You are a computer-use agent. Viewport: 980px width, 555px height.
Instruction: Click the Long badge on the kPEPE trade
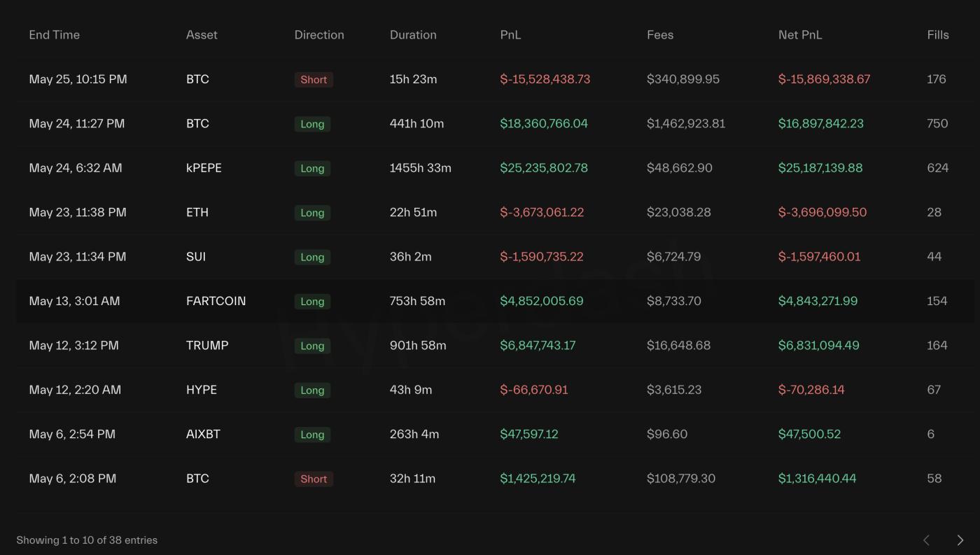312,168
